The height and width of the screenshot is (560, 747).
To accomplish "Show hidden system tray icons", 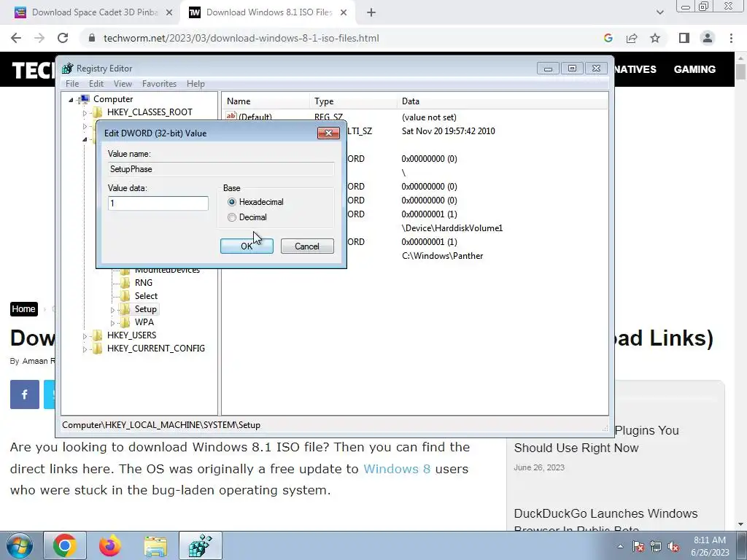I will [620, 546].
